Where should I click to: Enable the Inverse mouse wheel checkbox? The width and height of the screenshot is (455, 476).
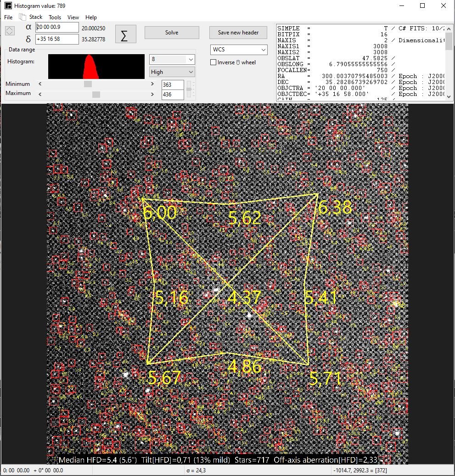213,62
